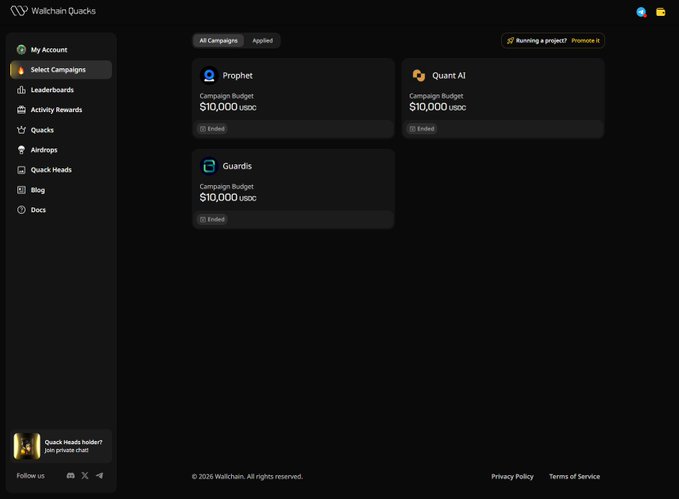
Task: Click the Guardis campaign logo
Action: coord(209,166)
